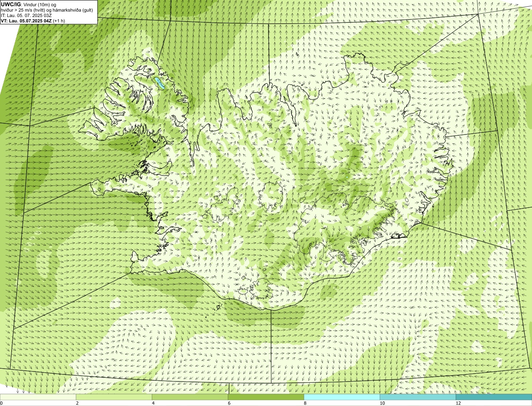Click the "8" tick label of the scale
532x406 pixels.
pos(305,403)
